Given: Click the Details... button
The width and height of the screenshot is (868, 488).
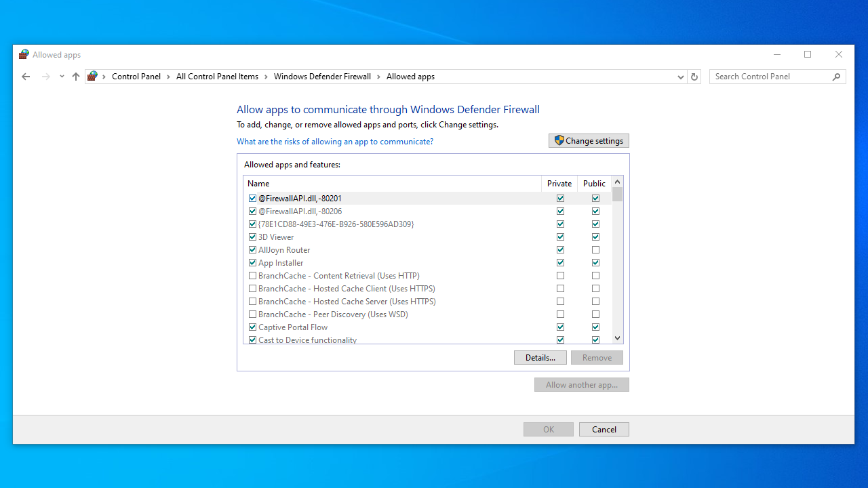Looking at the screenshot, I should [x=540, y=358].
